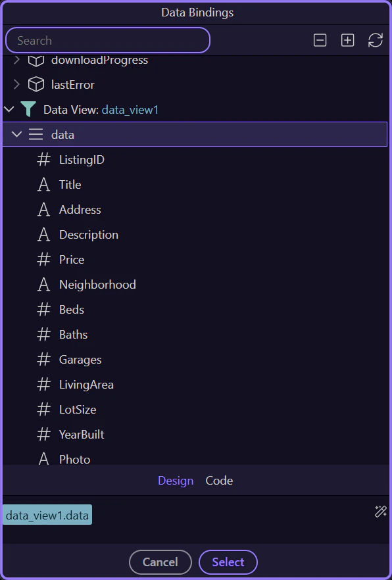This screenshot has height=580, width=392.
Task: Click the expand all icon
Action: pyautogui.click(x=347, y=40)
